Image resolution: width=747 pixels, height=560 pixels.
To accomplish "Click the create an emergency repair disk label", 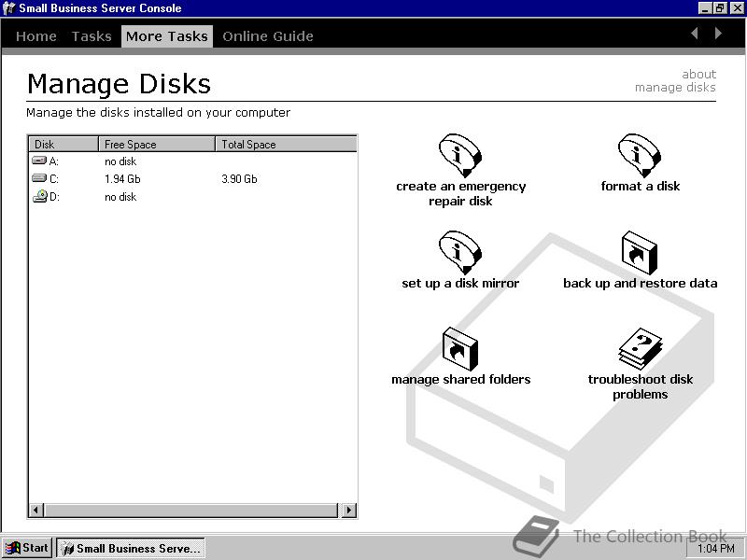I will click(x=460, y=193).
